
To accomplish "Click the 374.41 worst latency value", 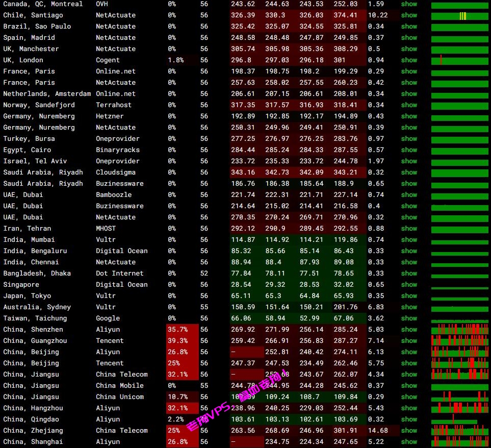I will pos(346,15).
